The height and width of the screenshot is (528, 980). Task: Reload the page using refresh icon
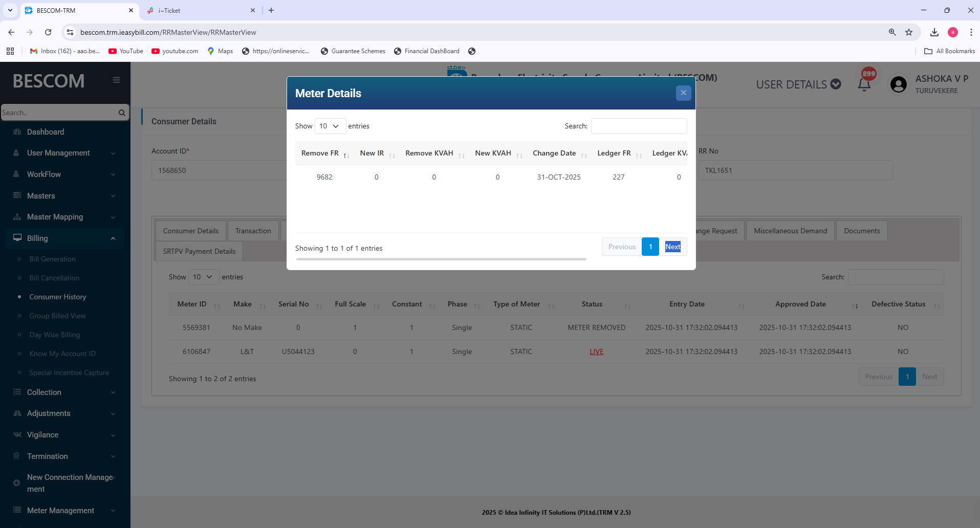pyautogui.click(x=48, y=32)
